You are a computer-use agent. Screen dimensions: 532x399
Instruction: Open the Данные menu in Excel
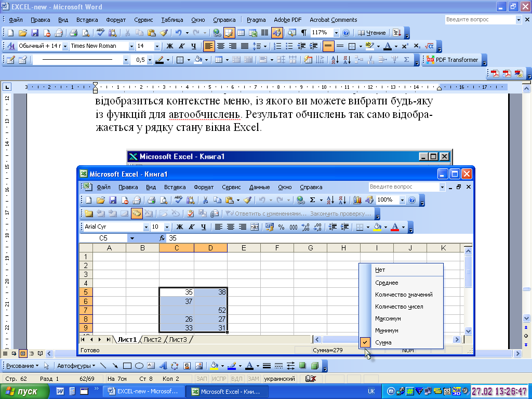259,187
